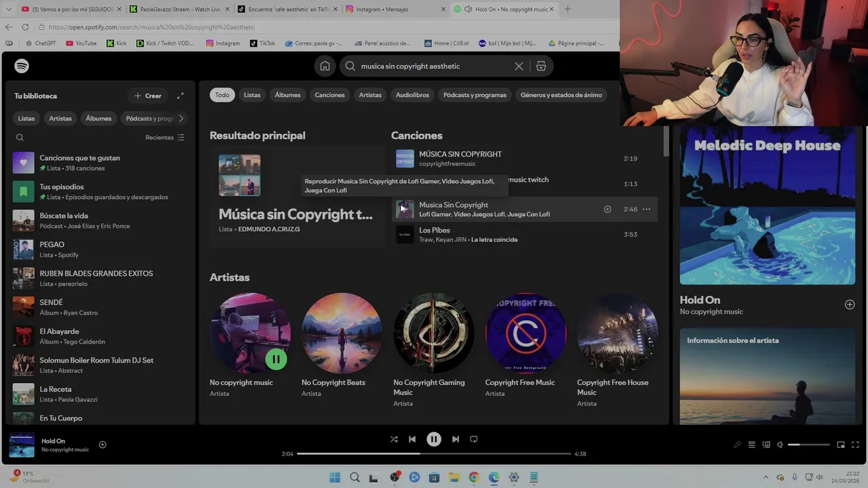Image resolution: width=868 pixels, height=488 pixels.
Task: Open Windows Start menu
Action: tap(334, 478)
